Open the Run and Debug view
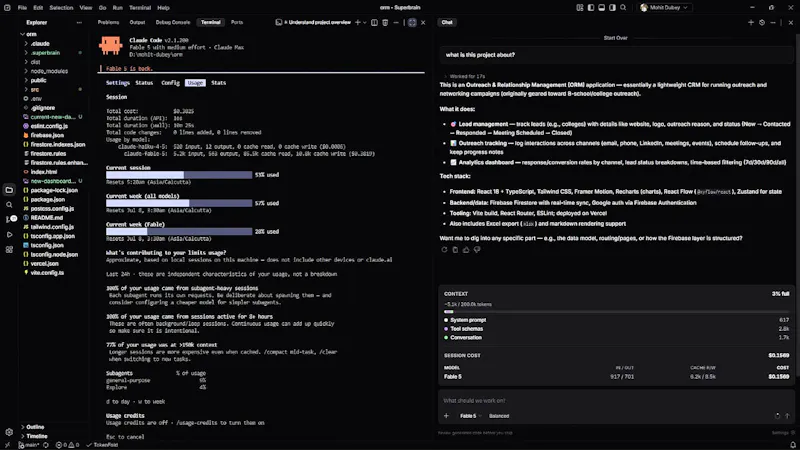The width and height of the screenshot is (800, 450). pyautogui.click(x=9, y=235)
